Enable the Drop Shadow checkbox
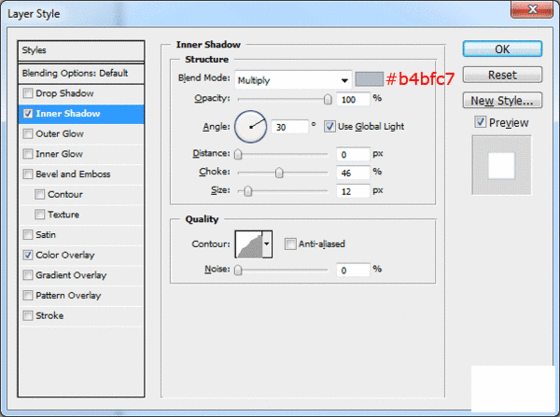This screenshot has height=417, width=560. (28, 94)
